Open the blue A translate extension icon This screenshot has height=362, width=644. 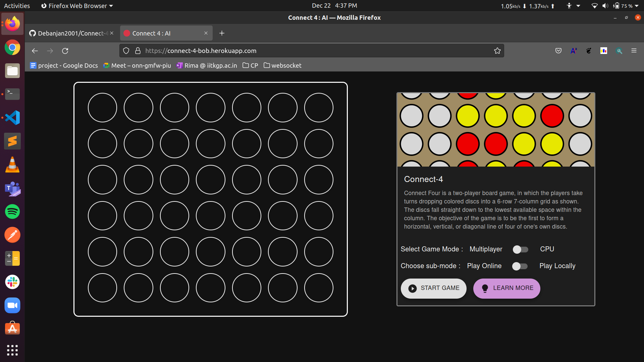tap(574, 51)
